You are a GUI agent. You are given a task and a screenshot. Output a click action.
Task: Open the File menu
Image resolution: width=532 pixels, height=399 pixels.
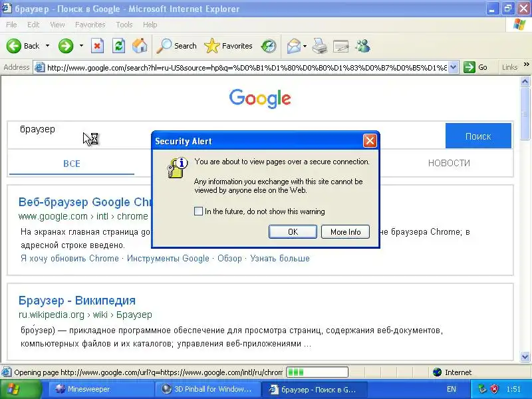pos(11,25)
